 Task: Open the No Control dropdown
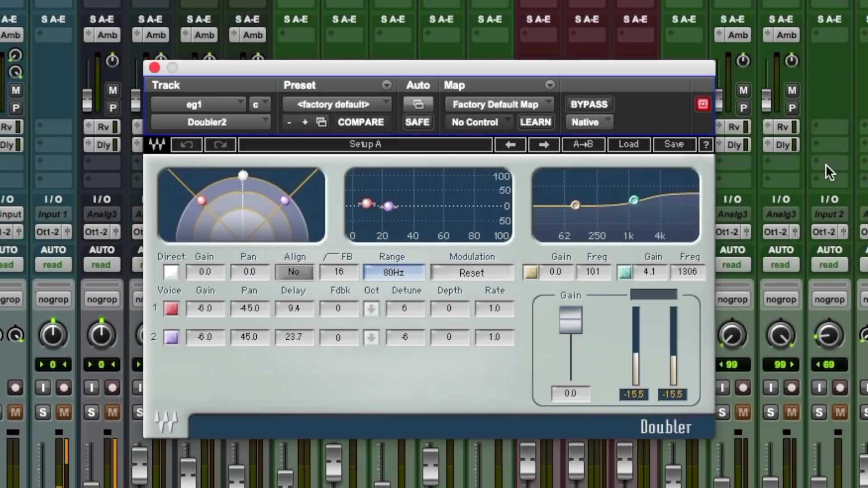tap(479, 122)
